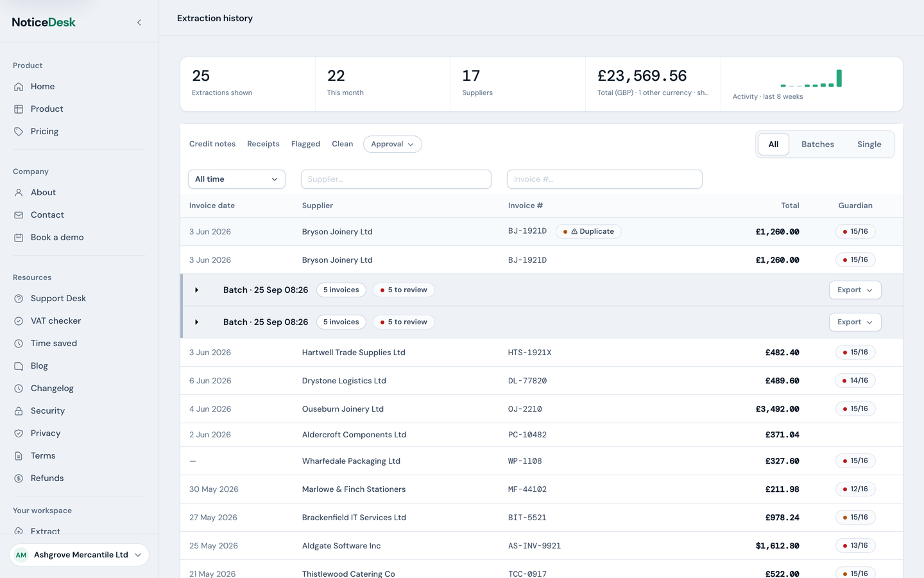This screenshot has height=578, width=924.
Task: Click the Security padlock icon
Action: coord(19,411)
